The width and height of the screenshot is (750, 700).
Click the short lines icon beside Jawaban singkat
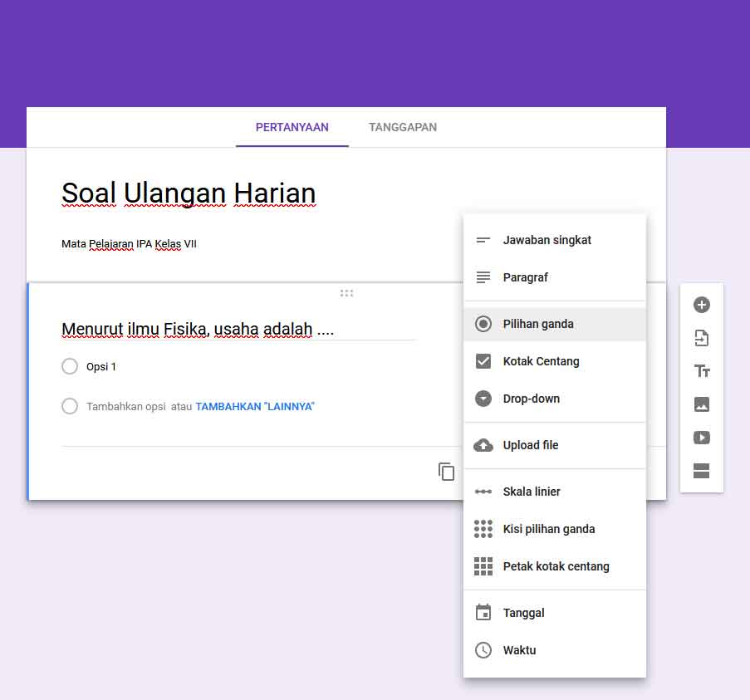(x=483, y=240)
